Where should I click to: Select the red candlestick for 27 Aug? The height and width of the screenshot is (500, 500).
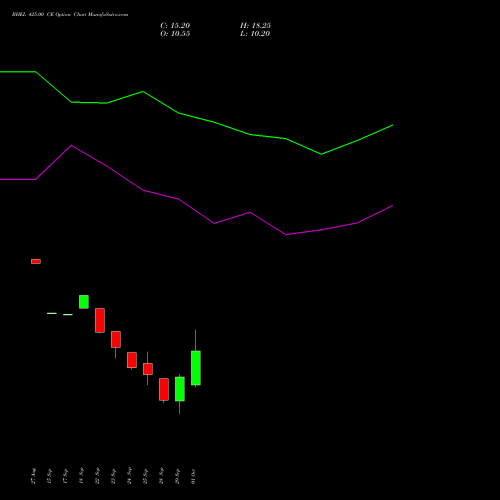[36, 261]
